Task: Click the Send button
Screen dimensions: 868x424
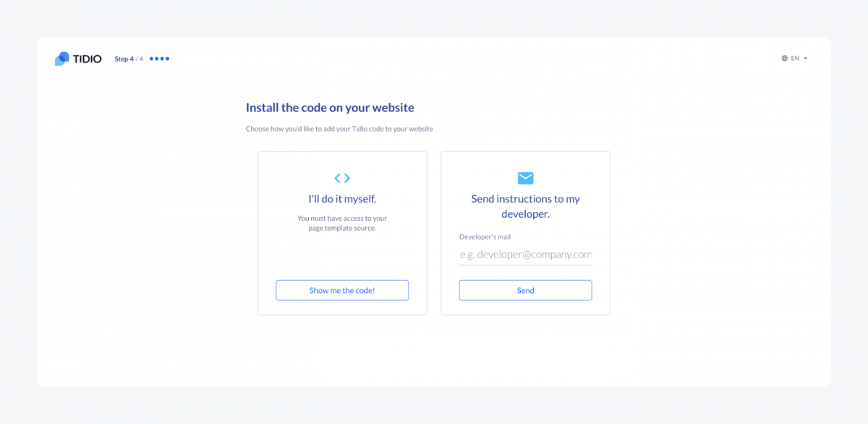Action: [526, 290]
